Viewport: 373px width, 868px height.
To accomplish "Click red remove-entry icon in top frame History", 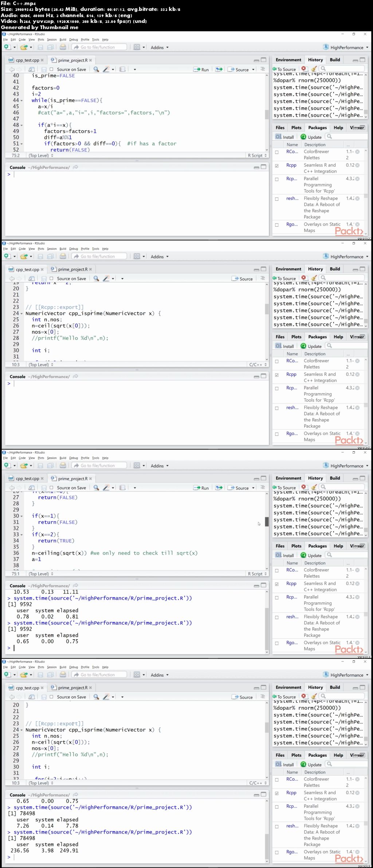I will [304, 69].
